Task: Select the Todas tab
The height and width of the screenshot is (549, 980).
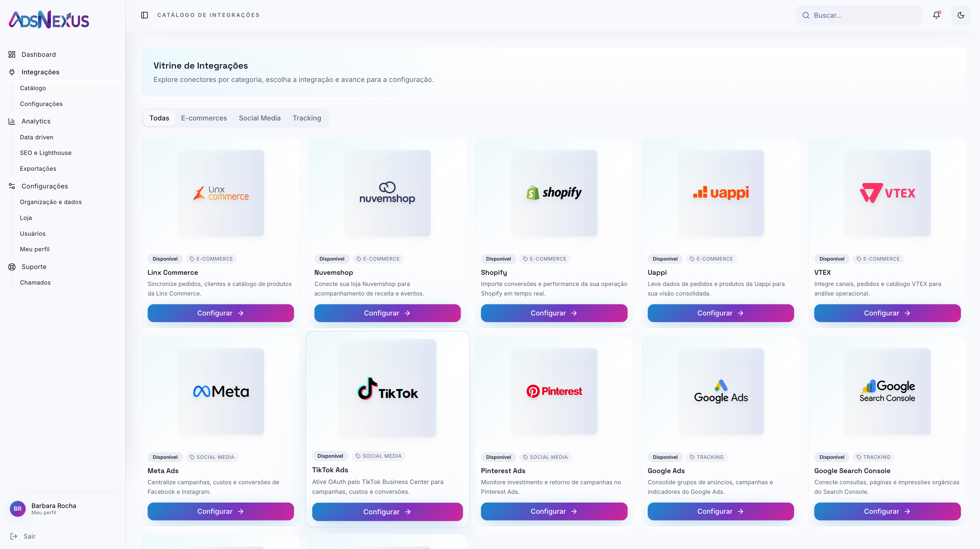Action: pos(159,118)
